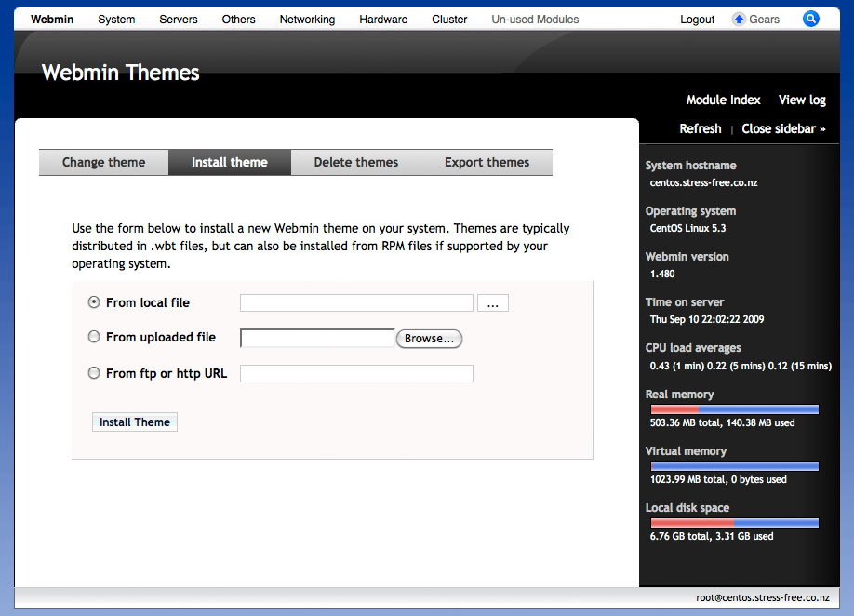Focus the local file path field
Image resolution: width=854 pixels, height=616 pixels.
point(356,302)
